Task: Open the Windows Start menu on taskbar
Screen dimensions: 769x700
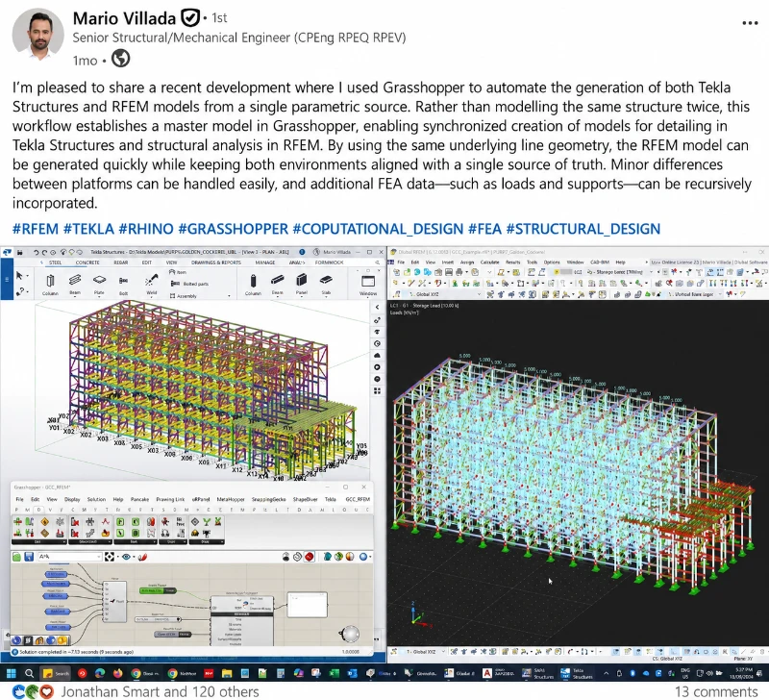Action: [x=11, y=673]
